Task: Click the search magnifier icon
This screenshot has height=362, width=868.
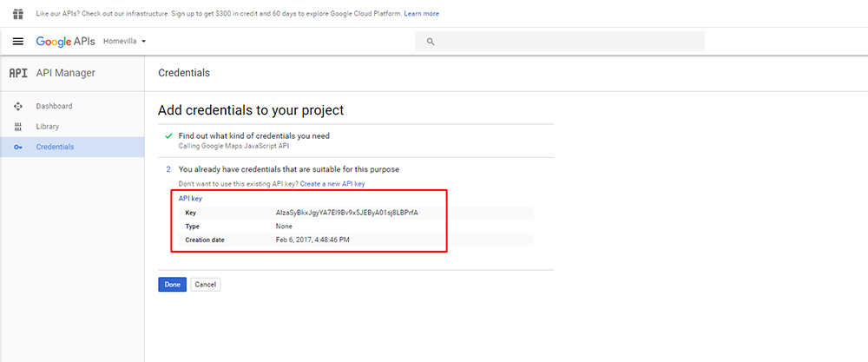Action: pyautogui.click(x=431, y=42)
